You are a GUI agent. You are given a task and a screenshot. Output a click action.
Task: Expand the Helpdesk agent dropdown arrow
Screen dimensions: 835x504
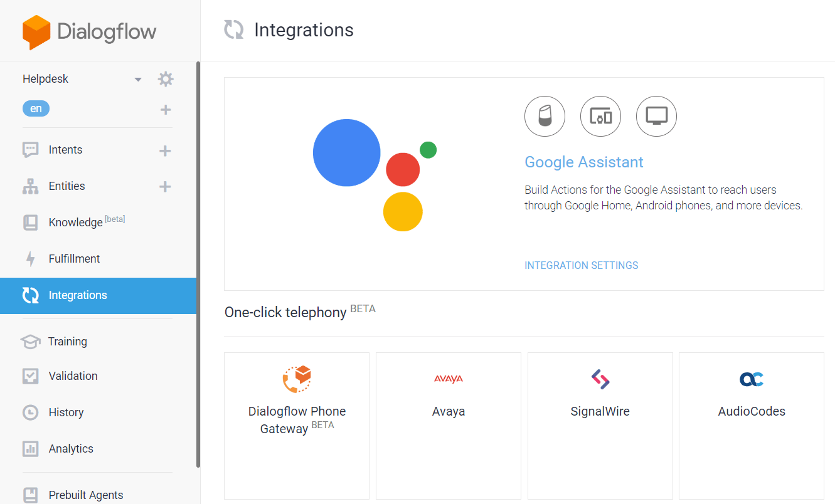[x=138, y=80]
